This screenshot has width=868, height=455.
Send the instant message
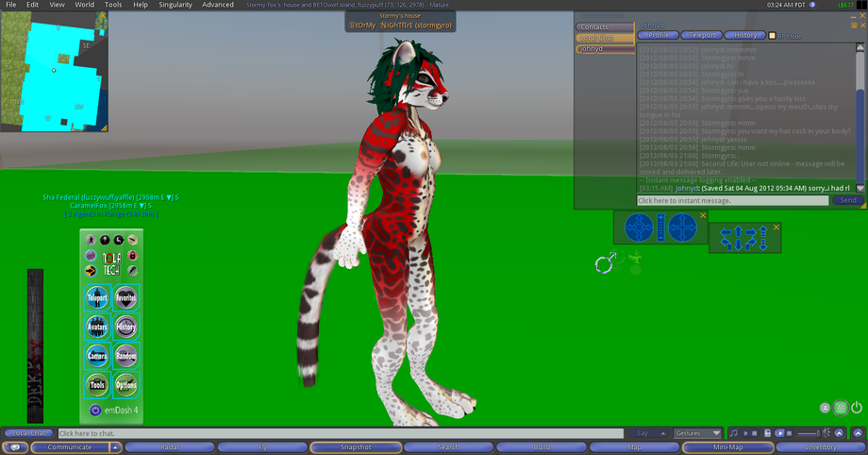tap(847, 200)
